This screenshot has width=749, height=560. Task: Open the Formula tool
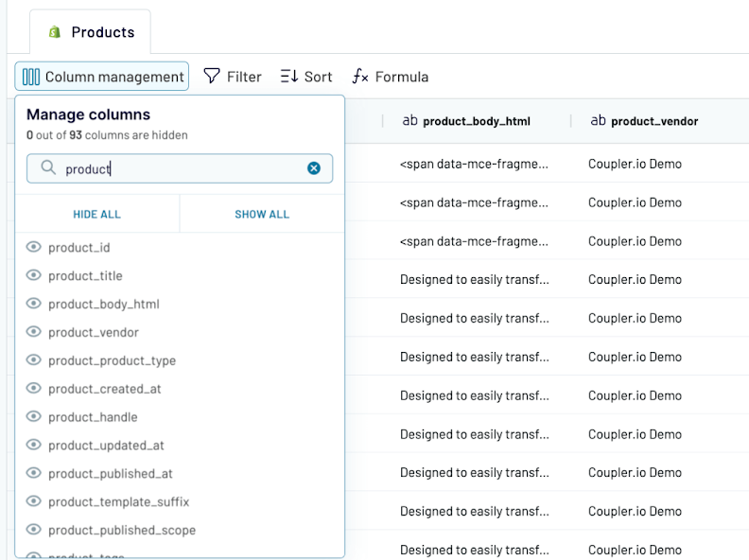tap(391, 77)
